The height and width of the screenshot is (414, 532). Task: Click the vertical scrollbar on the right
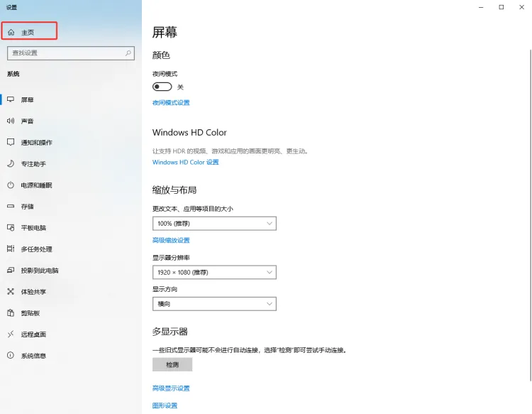point(531,215)
